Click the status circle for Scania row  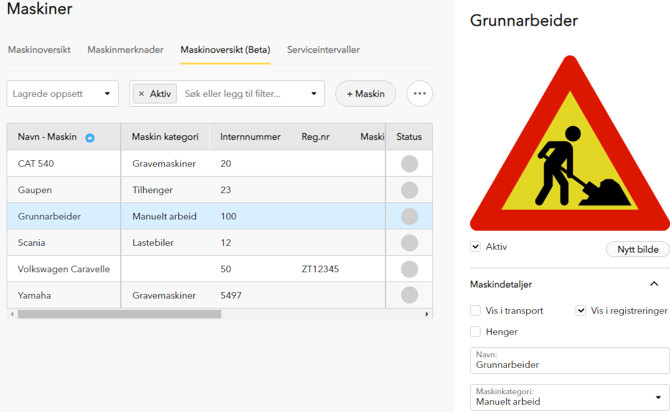point(409,243)
